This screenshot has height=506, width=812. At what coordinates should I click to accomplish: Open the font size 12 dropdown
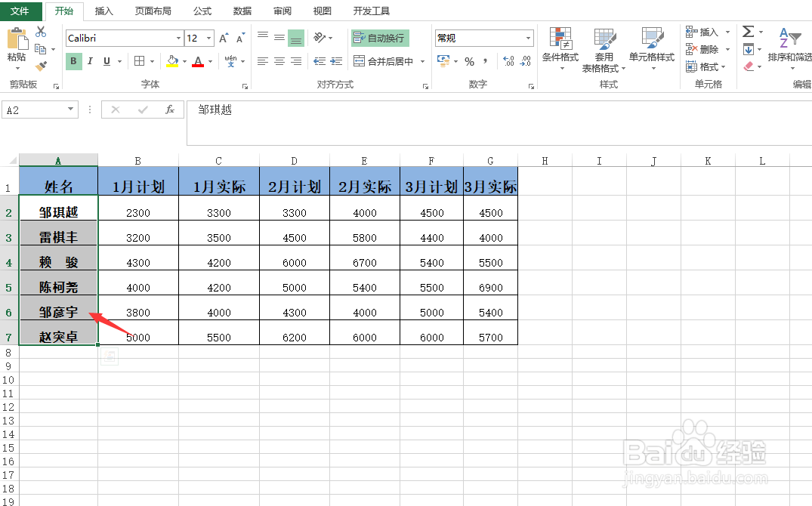[208, 39]
